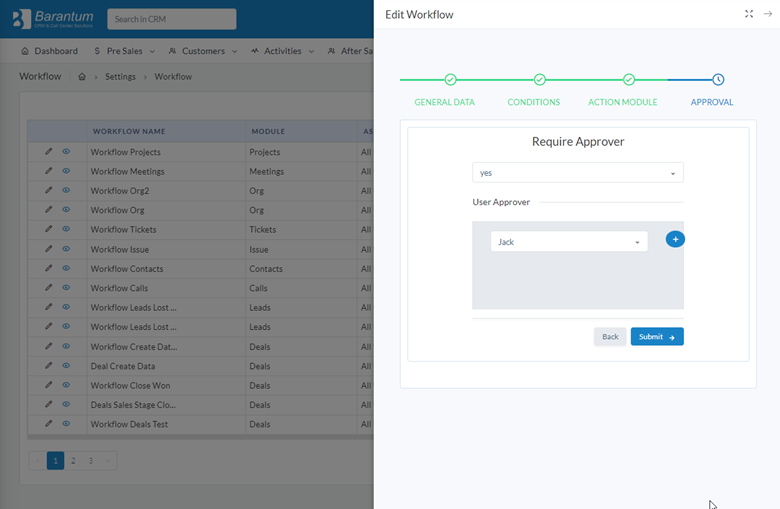Screen dimensions: 780x509
Task: Click the pencil edit icon for Workflow Projects
Action: click(x=48, y=151)
